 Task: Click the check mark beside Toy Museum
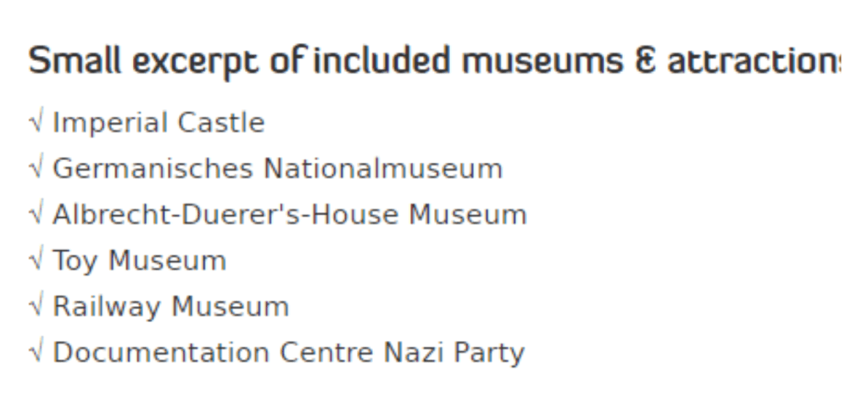(x=36, y=261)
